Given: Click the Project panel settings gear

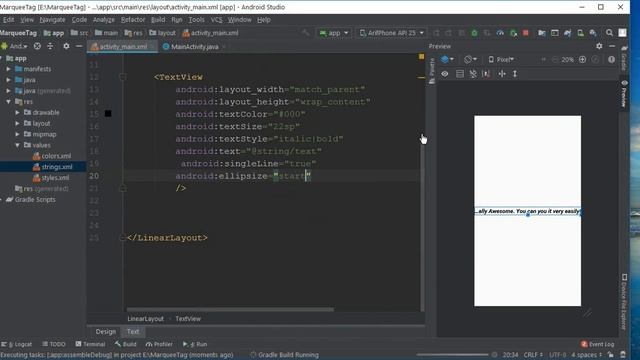Looking at the screenshot, I should pyautogui.click(x=66, y=47).
